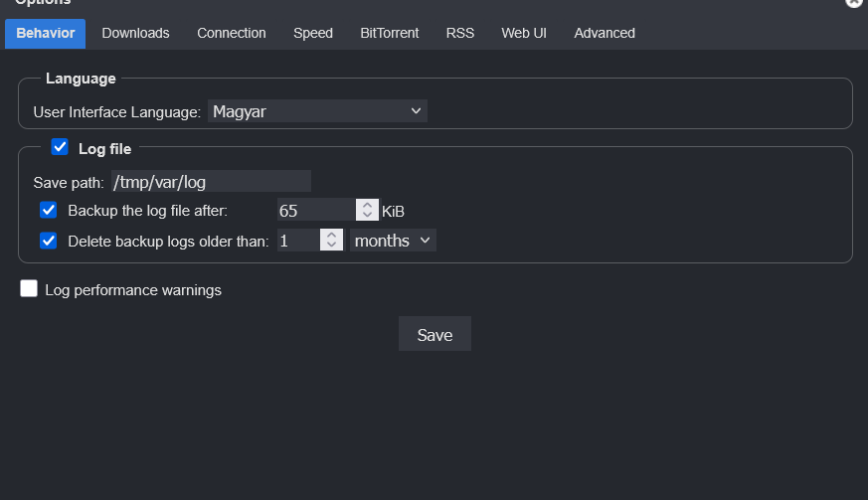Screen dimensions: 868x500
Task: Select the Behavior tab
Action: (x=46, y=33)
